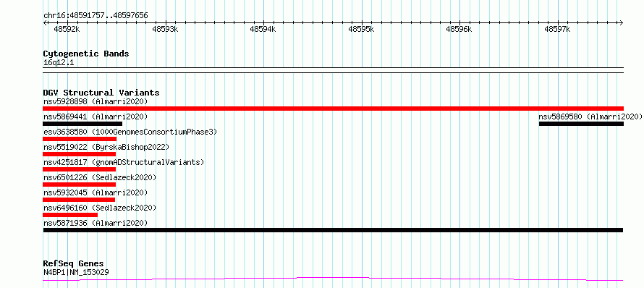Click the 48592k ruler tick label
644x288 pixels.
67,29
